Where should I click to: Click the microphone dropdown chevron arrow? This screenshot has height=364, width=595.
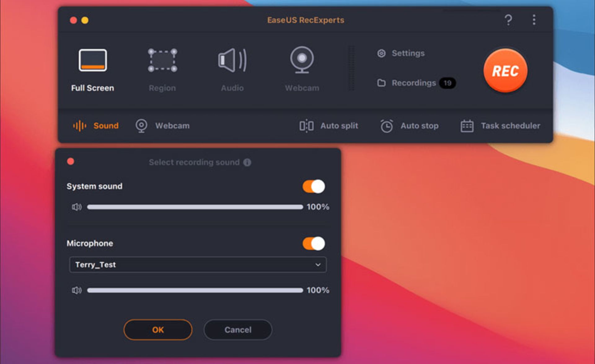coord(318,265)
